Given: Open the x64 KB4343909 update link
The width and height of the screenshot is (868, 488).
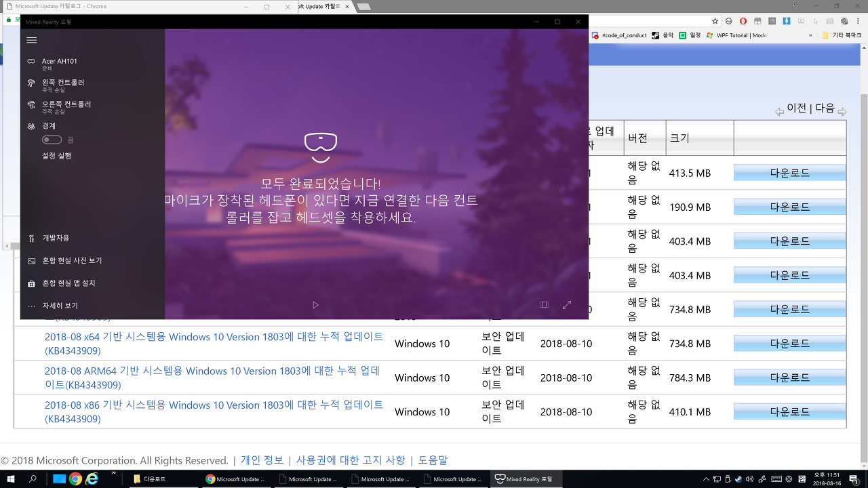Looking at the screenshot, I should tap(214, 344).
